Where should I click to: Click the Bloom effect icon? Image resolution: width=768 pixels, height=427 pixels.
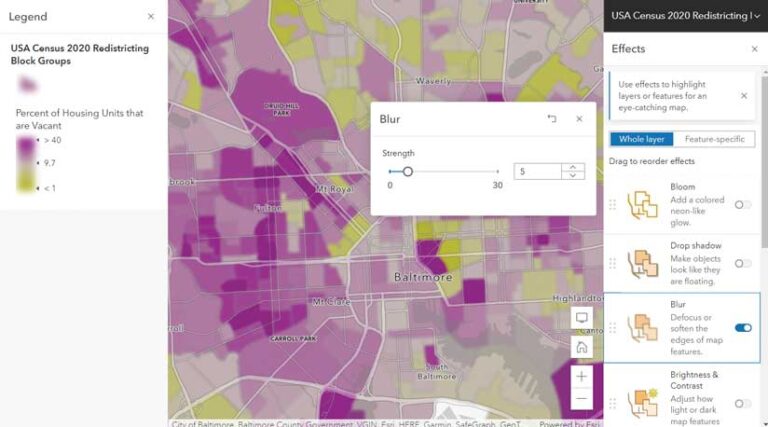[642, 205]
